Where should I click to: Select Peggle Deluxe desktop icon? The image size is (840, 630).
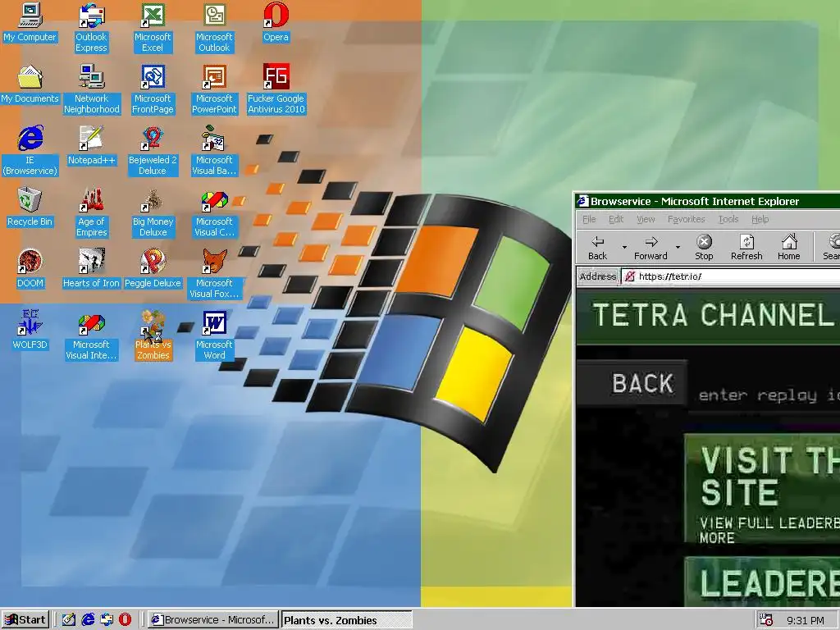pyautogui.click(x=153, y=269)
